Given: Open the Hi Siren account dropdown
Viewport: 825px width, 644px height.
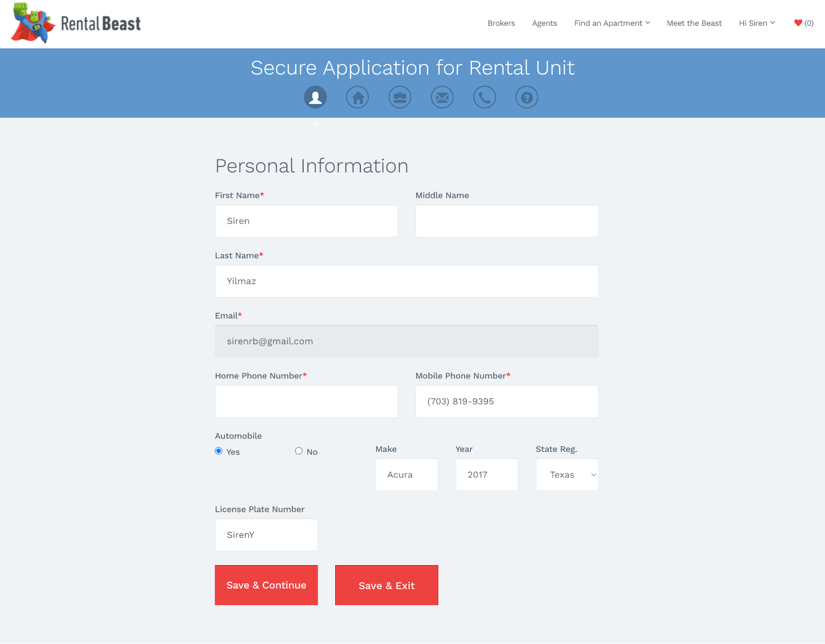Looking at the screenshot, I should (x=756, y=23).
